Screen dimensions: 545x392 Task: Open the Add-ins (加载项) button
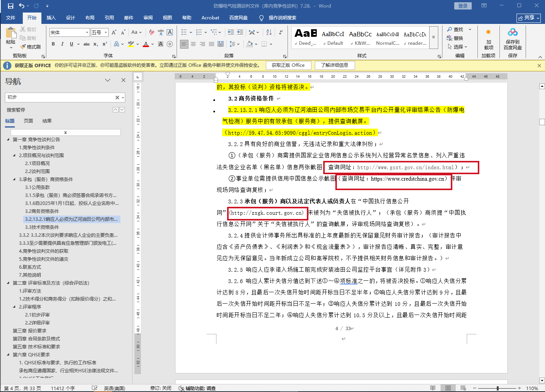click(488, 39)
